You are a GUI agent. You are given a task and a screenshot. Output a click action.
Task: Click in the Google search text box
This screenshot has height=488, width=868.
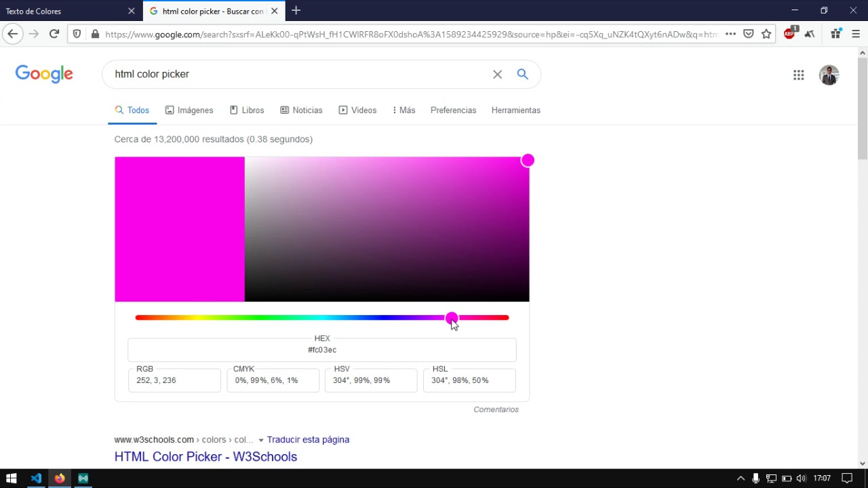(x=298, y=74)
